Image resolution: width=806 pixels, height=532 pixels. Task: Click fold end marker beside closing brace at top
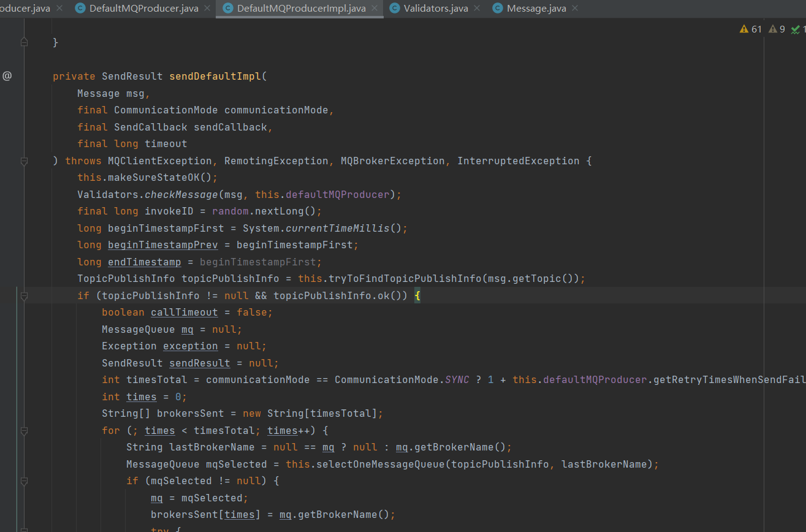[x=24, y=42]
